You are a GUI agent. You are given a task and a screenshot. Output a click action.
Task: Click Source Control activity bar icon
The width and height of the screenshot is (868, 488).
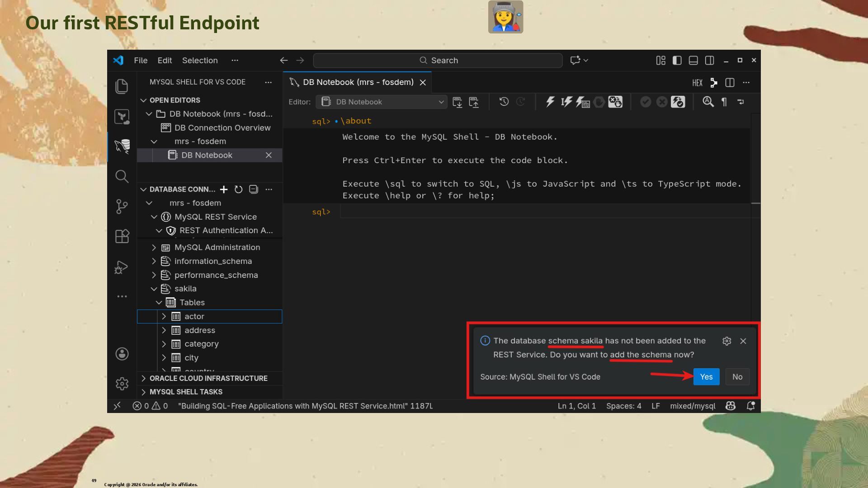(122, 206)
